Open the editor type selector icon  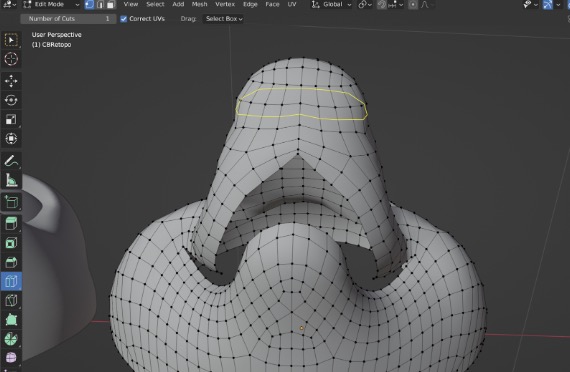[x=9, y=4]
